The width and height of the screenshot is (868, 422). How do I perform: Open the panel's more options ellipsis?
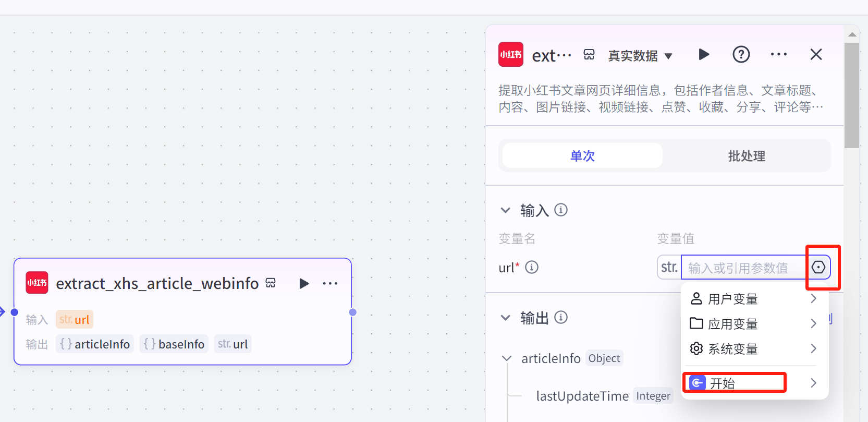point(778,54)
